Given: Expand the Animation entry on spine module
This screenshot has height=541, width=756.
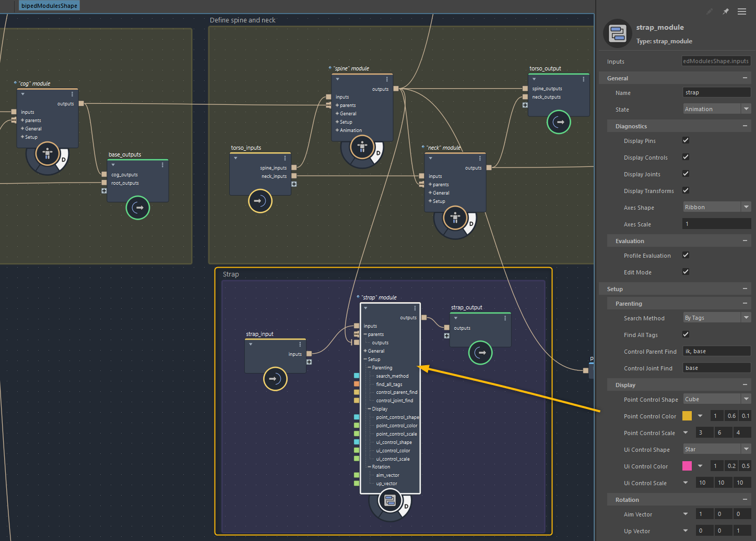Looking at the screenshot, I should click(337, 130).
